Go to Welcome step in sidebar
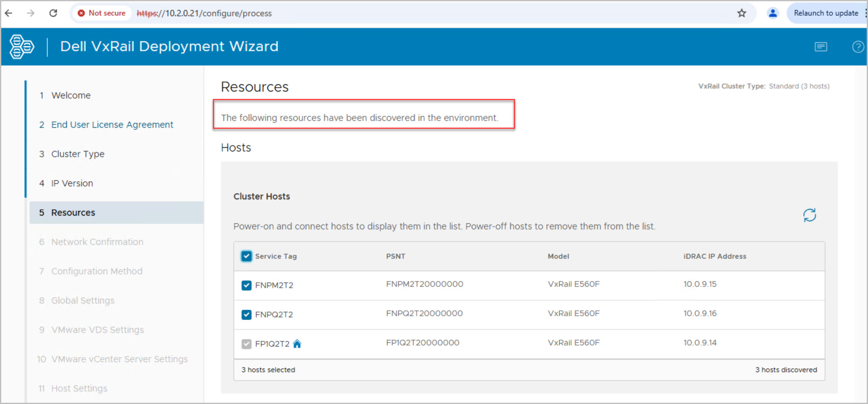Viewport: 868px width, 404px height. coord(71,96)
